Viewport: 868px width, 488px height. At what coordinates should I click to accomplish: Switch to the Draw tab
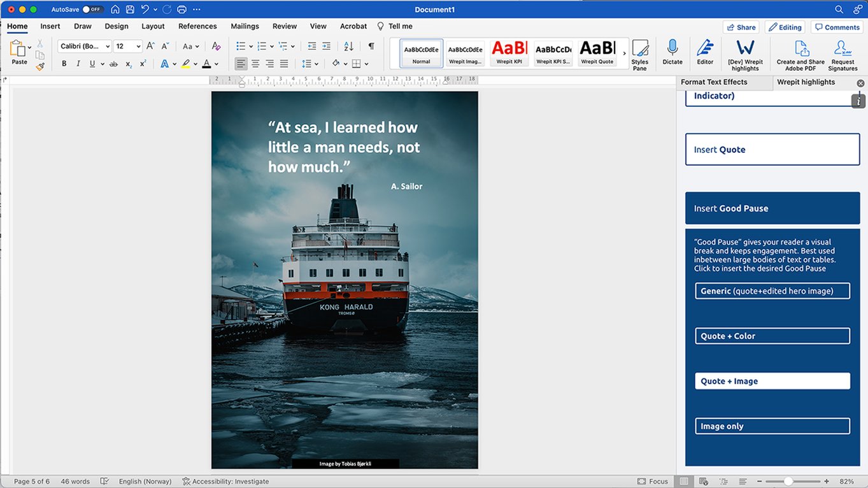coord(83,26)
